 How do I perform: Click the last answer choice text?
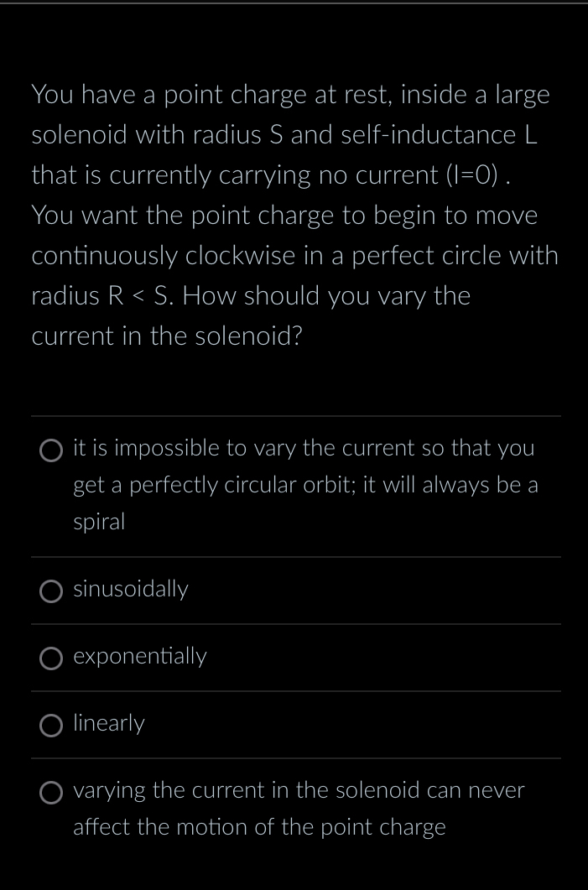(x=299, y=808)
